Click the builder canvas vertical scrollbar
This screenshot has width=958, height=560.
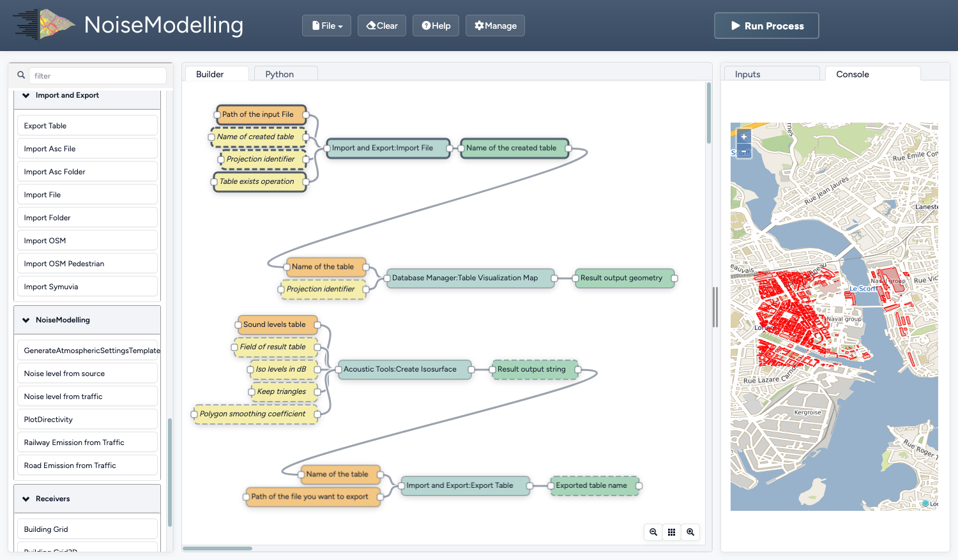[x=708, y=113]
